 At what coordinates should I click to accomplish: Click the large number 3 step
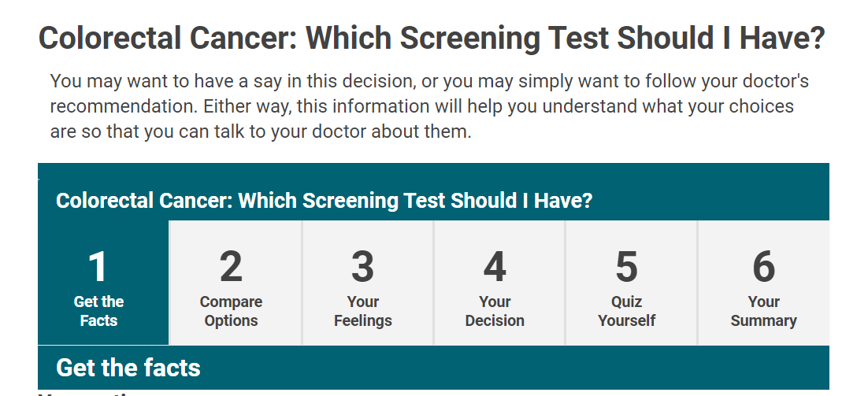pyautogui.click(x=362, y=267)
